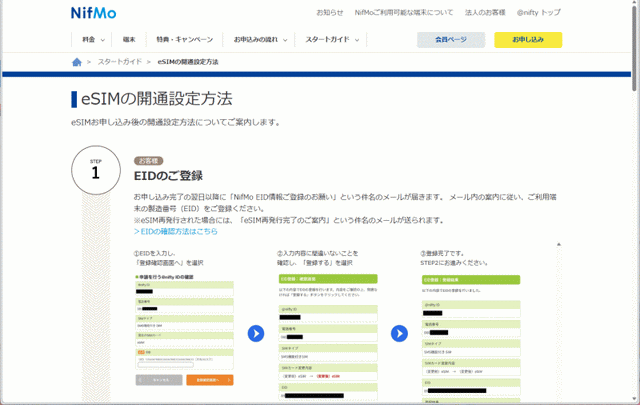Viewport: 640px width, 405px height.
Task: Open スタートガイド breadcrumb link
Action: [x=120, y=62]
